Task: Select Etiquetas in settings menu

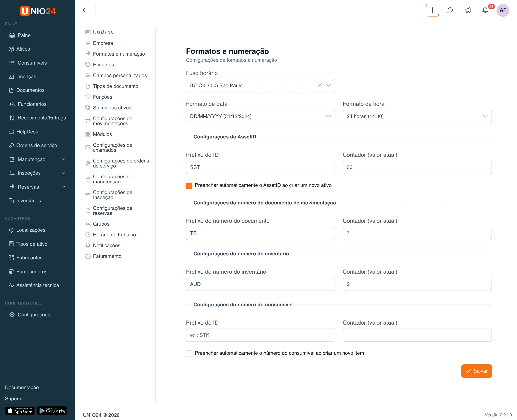Action: (103, 65)
